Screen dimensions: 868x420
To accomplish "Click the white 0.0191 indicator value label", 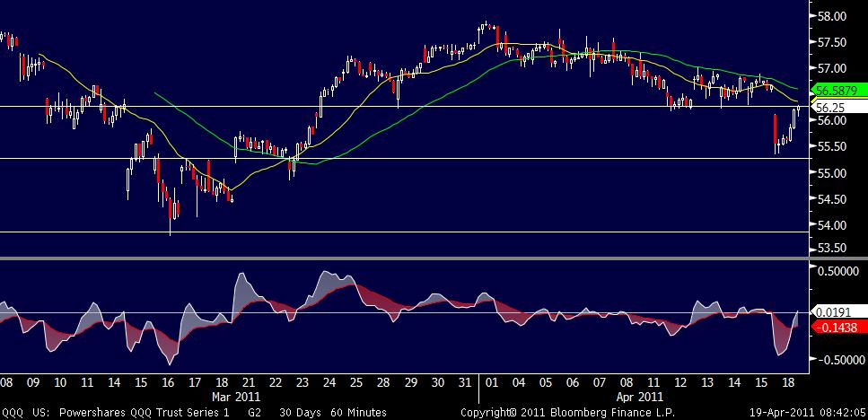I will pyautogui.click(x=838, y=312).
